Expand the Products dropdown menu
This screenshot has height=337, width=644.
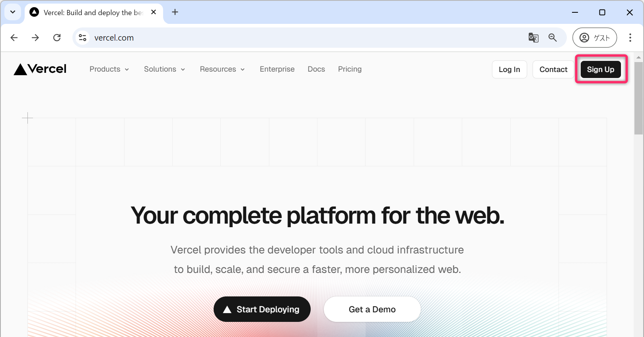[109, 69]
